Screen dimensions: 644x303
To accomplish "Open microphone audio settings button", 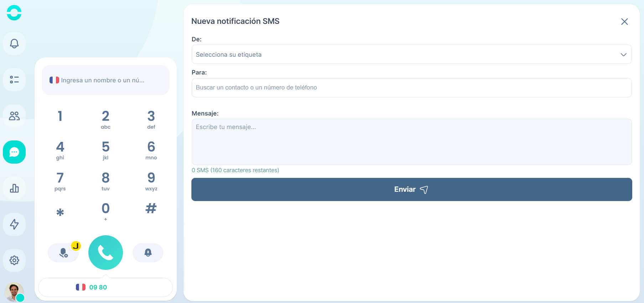I will point(63,253).
